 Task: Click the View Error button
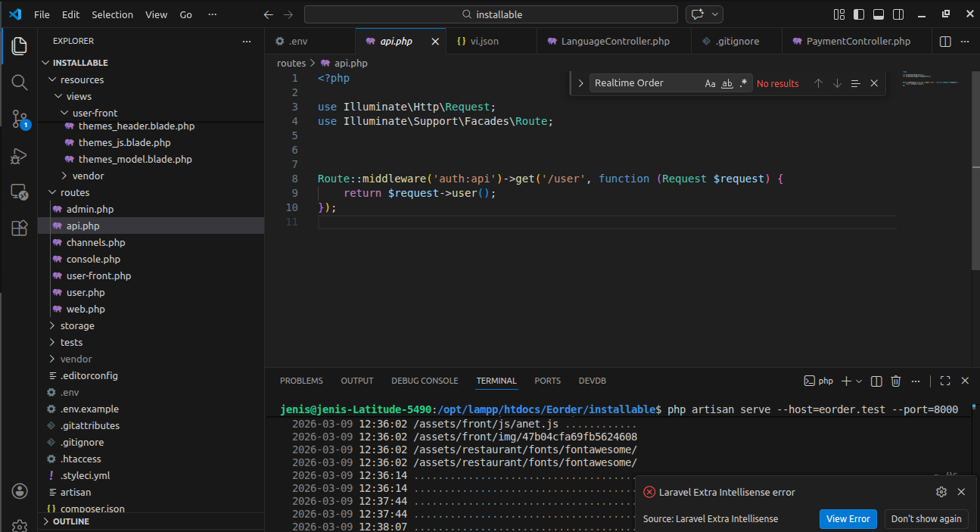point(848,519)
